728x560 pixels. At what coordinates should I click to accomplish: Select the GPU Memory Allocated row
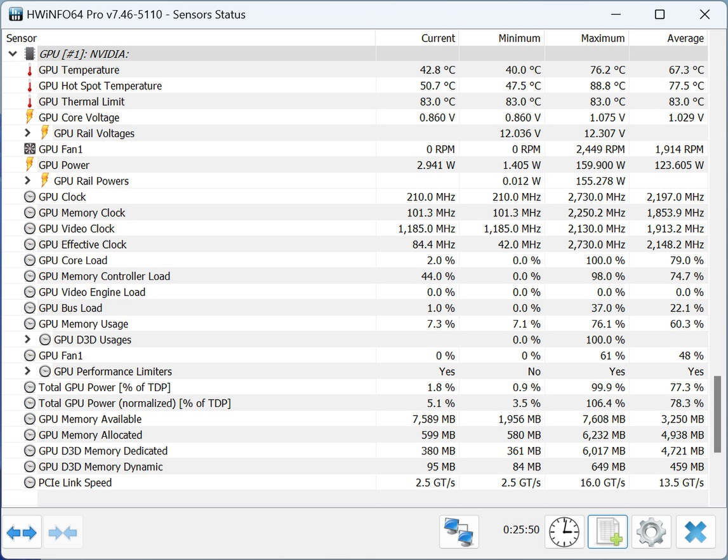click(355, 435)
